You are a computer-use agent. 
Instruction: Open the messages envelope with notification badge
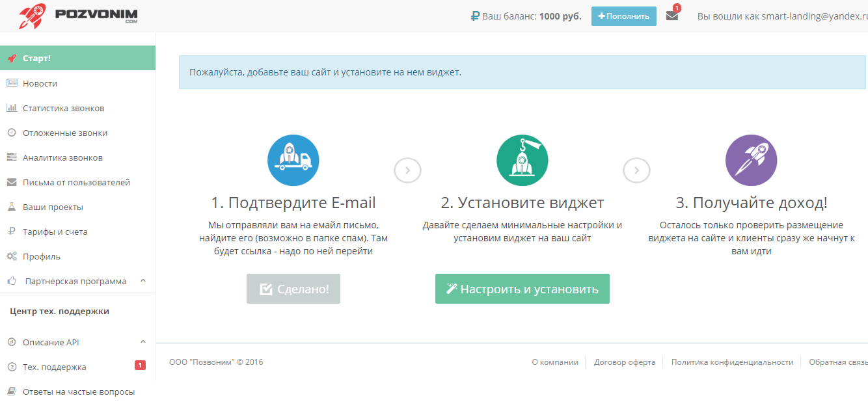[x=672, y=16]
